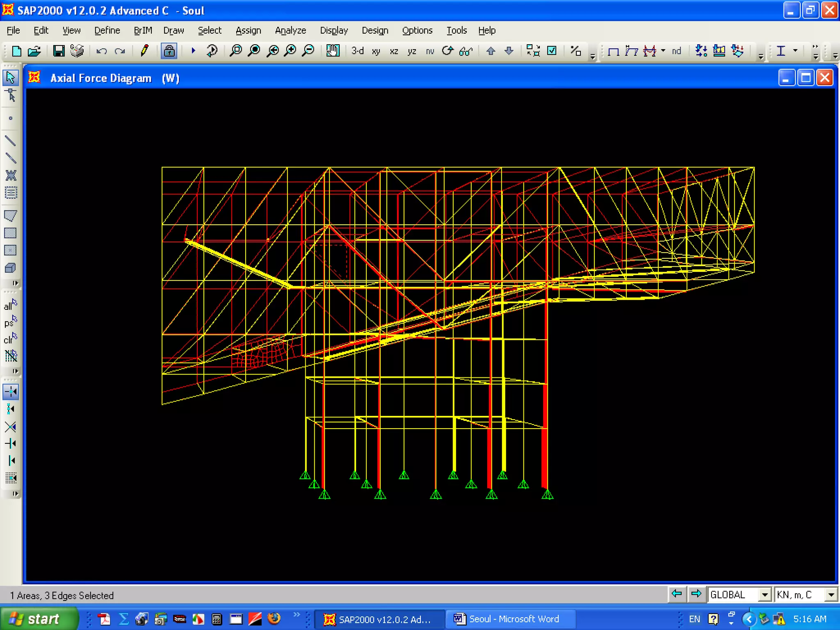Click the Select All 'all' icon
The height and width of the screenshot is (630, 840).
point(10,306)
